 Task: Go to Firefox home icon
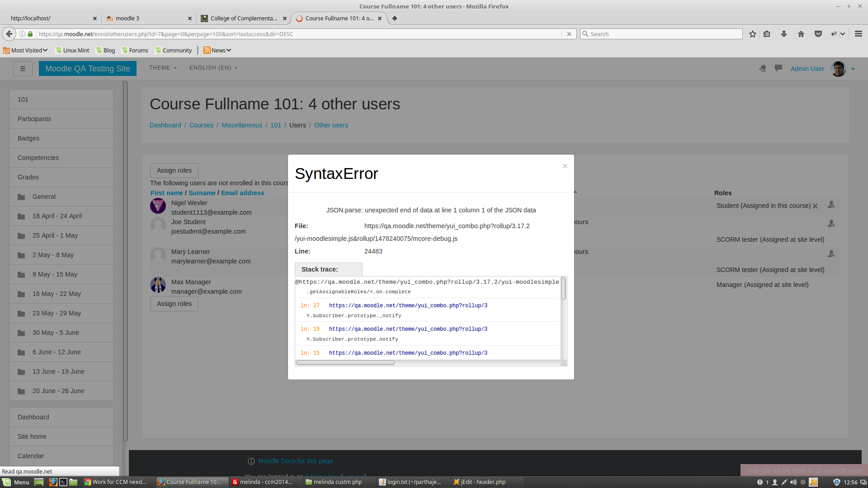pyautogui.click(x=801, y=34)
